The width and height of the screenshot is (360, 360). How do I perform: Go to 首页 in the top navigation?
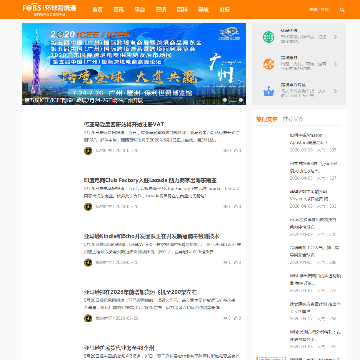pyautogui.click(x=97, y=10)
